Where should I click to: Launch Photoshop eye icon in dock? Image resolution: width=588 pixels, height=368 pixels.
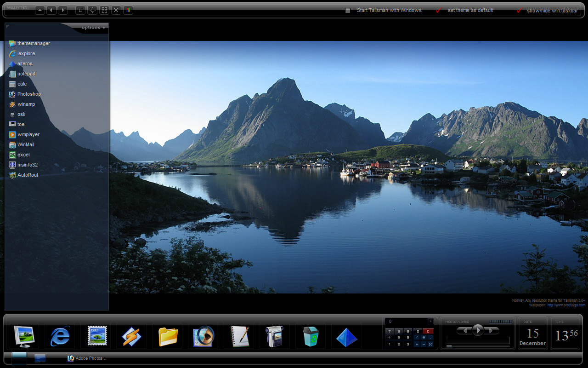(204, 336)
